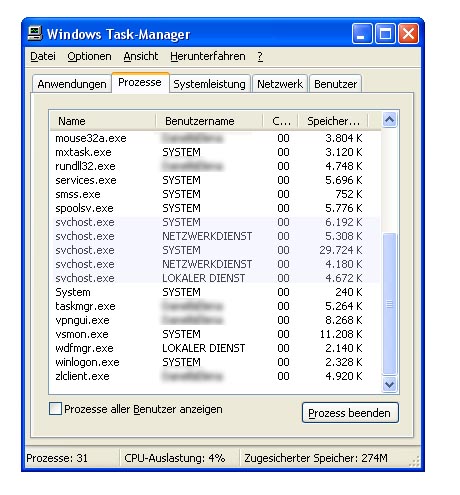The image size is (460, 495).
Task: Click the 752 K memory value
Action: point(349,194)
